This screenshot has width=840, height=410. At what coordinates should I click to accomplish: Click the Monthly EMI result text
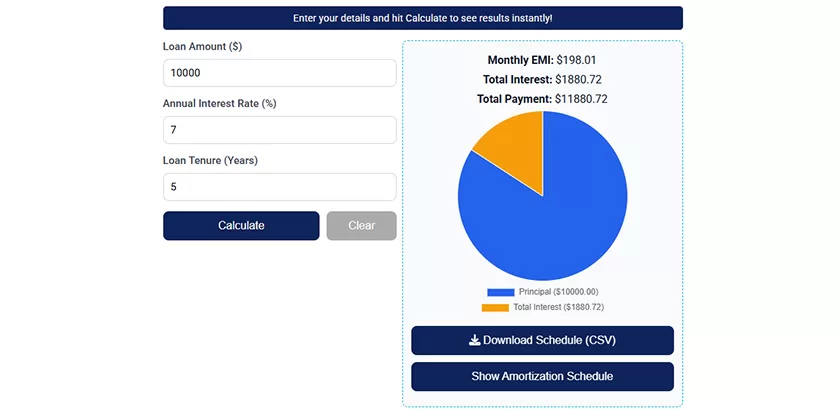point(542,60)
